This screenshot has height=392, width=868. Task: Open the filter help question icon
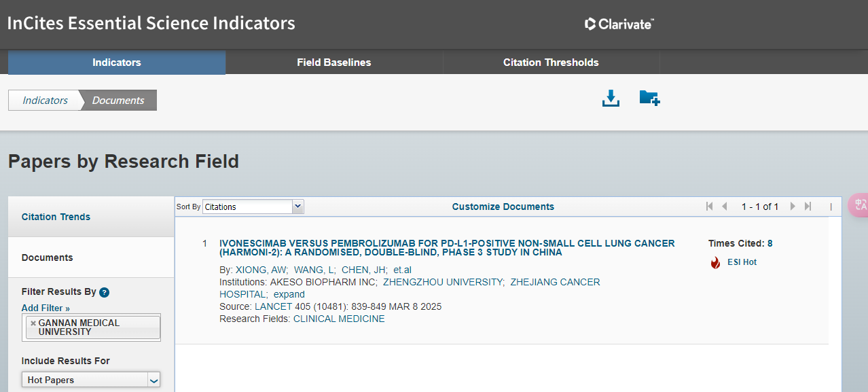click(x=104, y=292)
